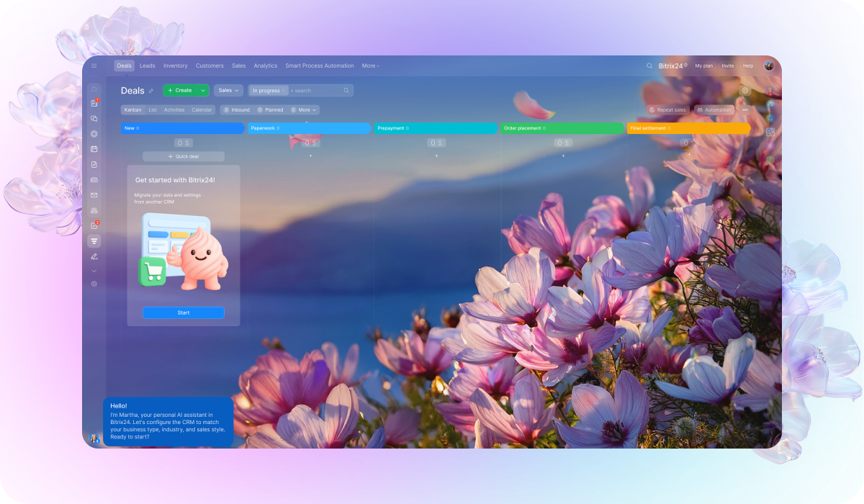Click the green Order placement stage header
The width and height of the screenshot is (864, 504).
[562, 128]
